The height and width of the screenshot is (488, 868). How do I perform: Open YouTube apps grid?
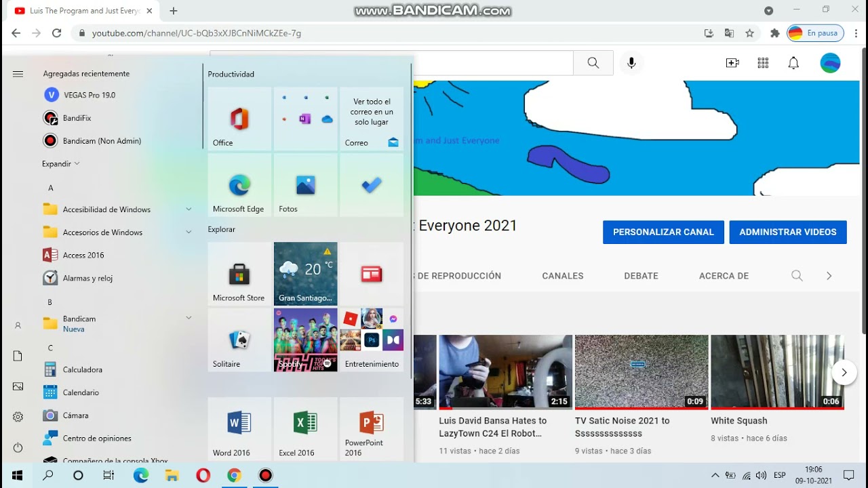(x=763, y=63)
